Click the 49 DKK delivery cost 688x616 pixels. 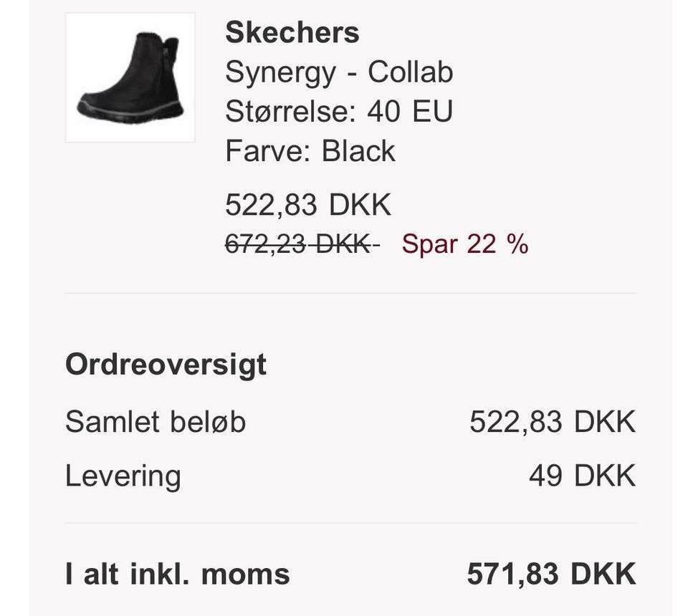click(x=582, y=476)
